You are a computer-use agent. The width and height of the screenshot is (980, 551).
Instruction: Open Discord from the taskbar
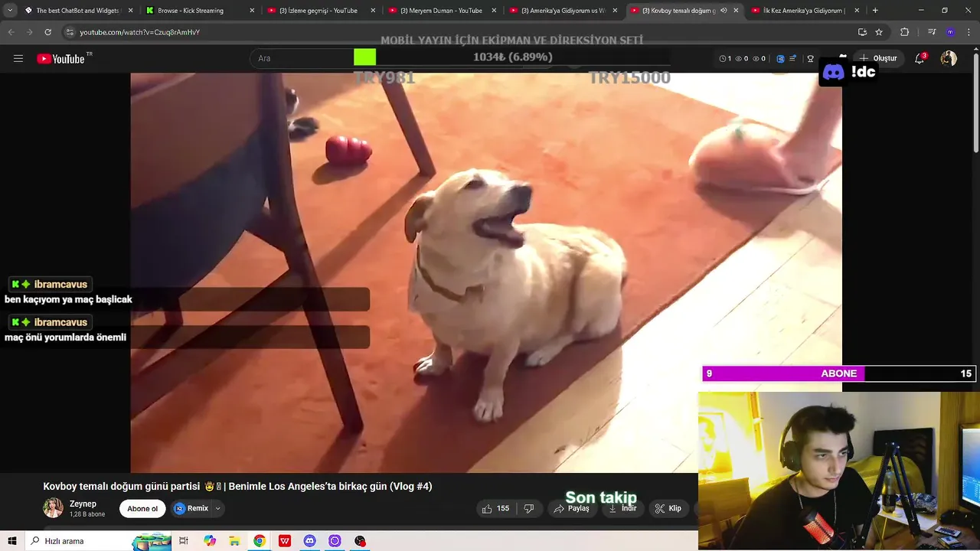click(x=309, y=541)
